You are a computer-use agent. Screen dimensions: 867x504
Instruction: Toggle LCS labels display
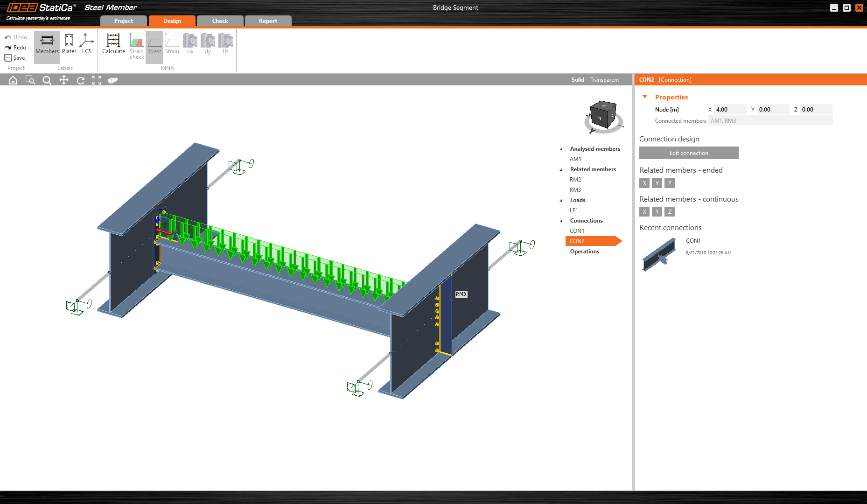click(x=87, y=44)
